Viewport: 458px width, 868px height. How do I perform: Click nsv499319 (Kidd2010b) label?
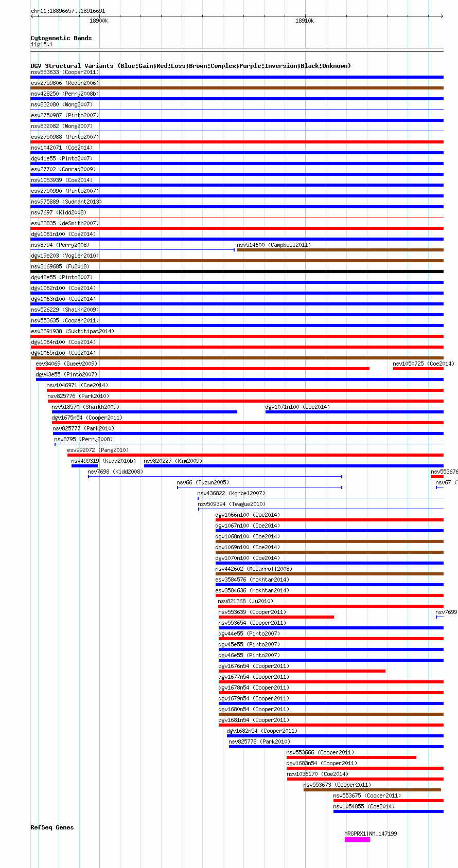point(103,461)
